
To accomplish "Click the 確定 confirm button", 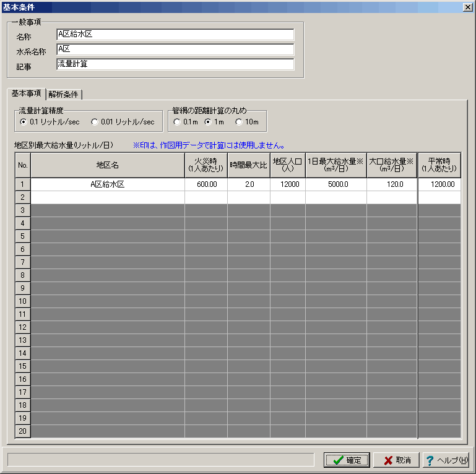I will pyautogui.click(x=347, y=460).
